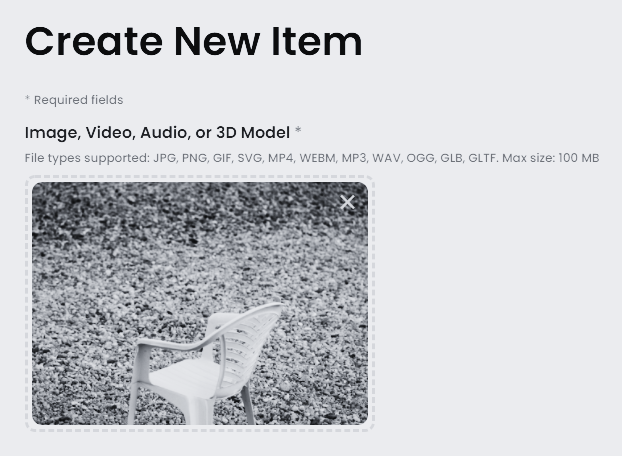Click "JPG" in the supported file types list
The height and width of the screenshot is (456, 622).
point(165,158)
